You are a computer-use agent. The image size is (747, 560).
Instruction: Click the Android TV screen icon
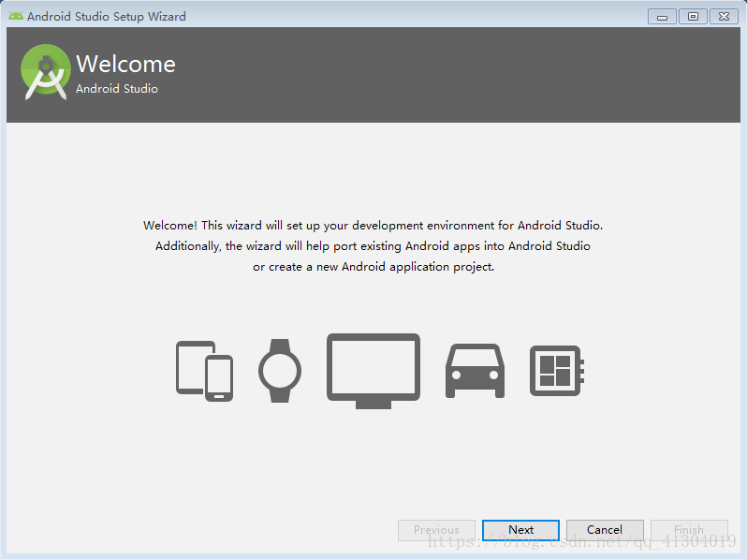point(373,371)
